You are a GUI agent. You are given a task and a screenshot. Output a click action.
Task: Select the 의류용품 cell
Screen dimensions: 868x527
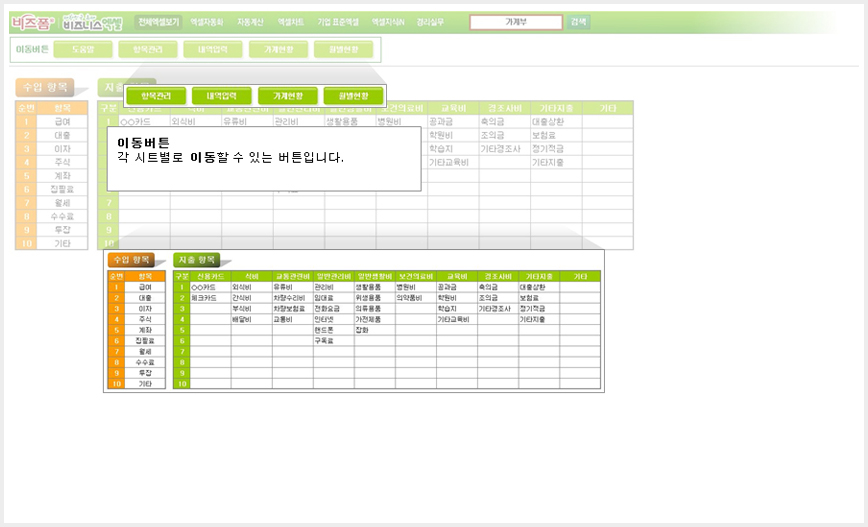pyautogui.click(x=374, y=308)
